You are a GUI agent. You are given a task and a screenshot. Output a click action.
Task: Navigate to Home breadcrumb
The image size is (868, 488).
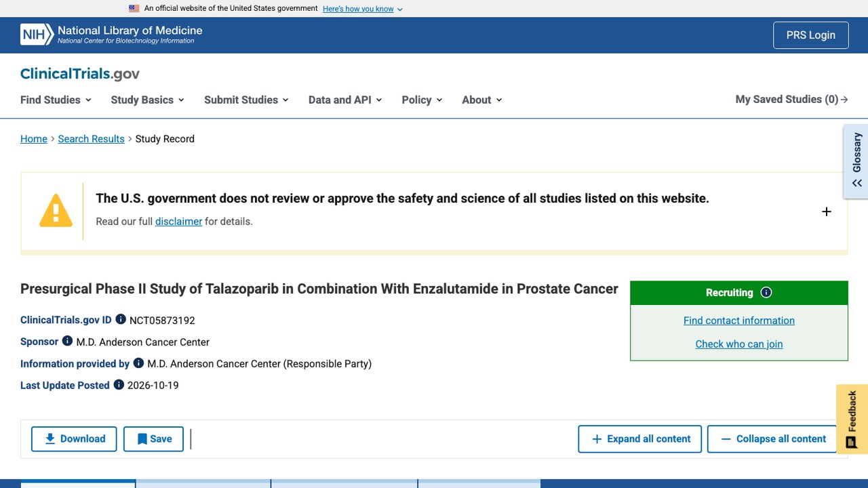coord(34,139)
